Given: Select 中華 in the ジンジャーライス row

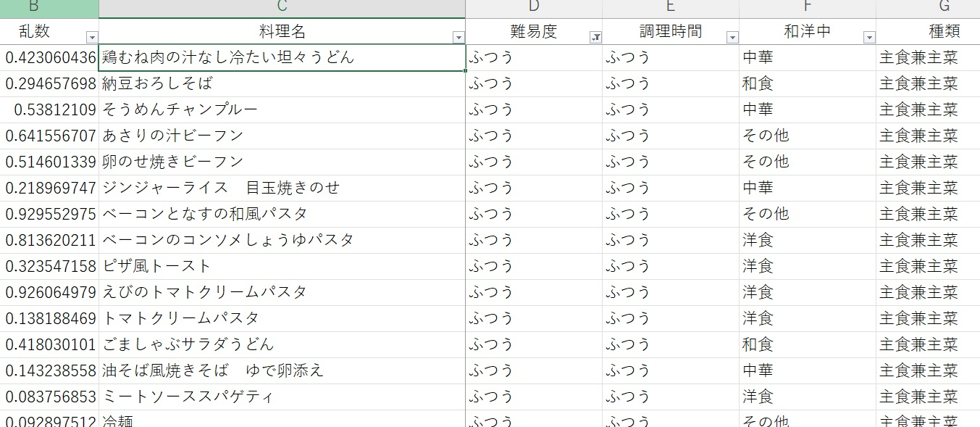Looking at the screenshot, I should (x=808, y=188).
